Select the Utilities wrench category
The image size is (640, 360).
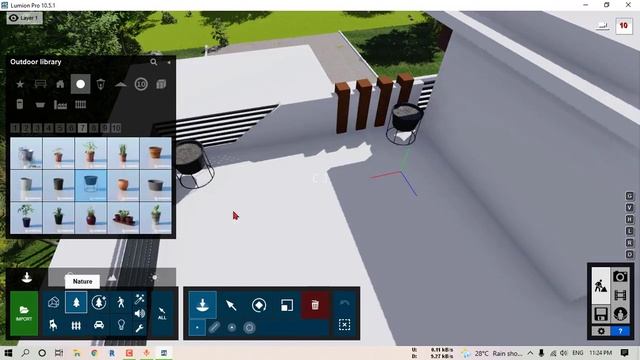click(x=140, y=328)
